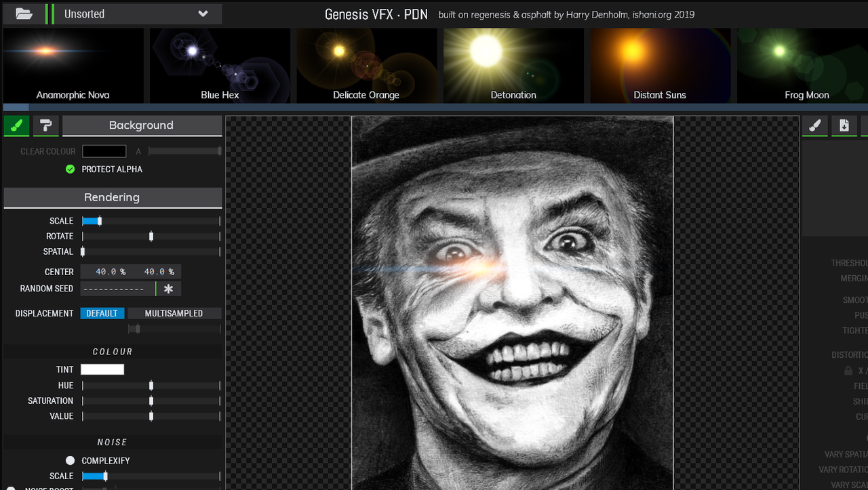Viewport: 868px width, 490px height.
Task: Select the Anamorphic Nova preset
Action: point(73,65)
